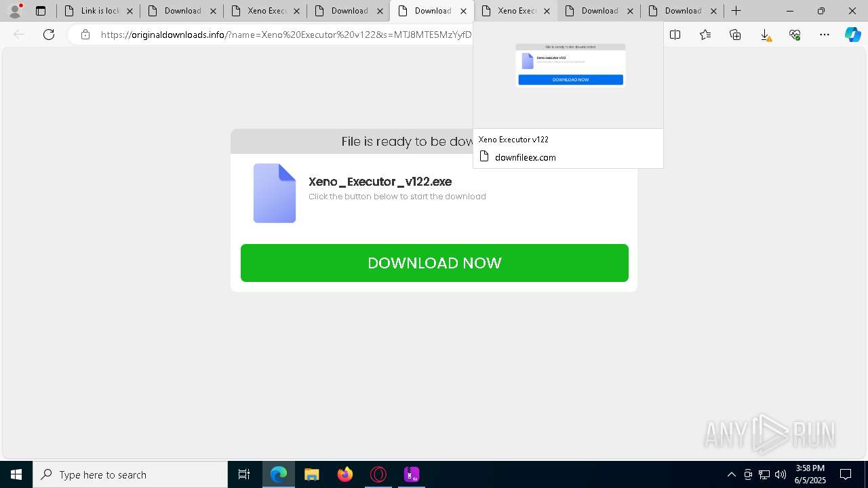Switch to the sixth tab, titled Xeno Exec
Viewport: 868px width, 488px height.
tap(516, 11)
